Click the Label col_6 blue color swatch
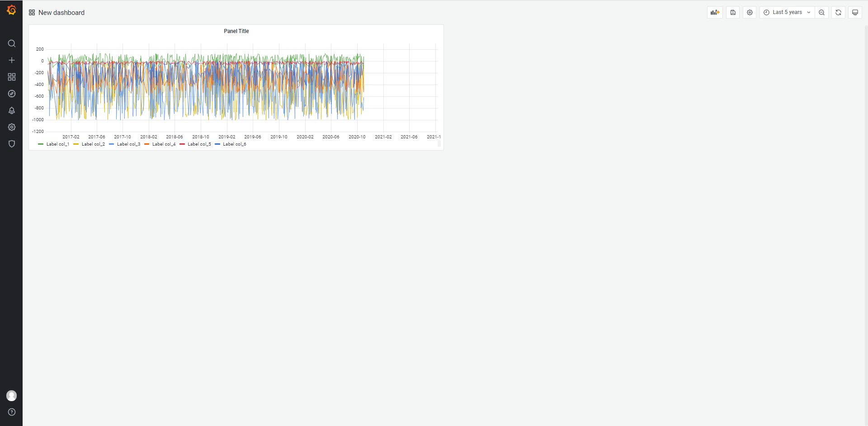868x426 pixels. pos(217,144)
